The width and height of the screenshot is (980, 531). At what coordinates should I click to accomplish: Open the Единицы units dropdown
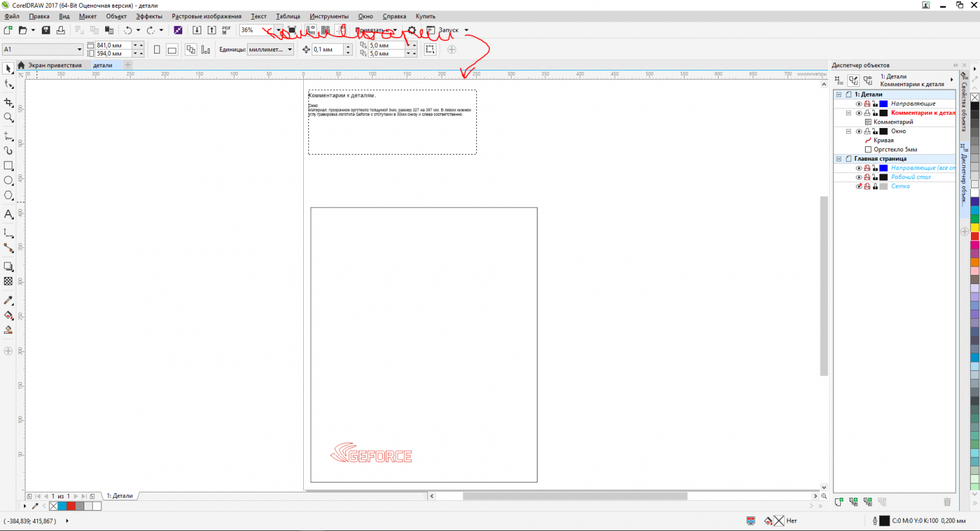point(290,50)
